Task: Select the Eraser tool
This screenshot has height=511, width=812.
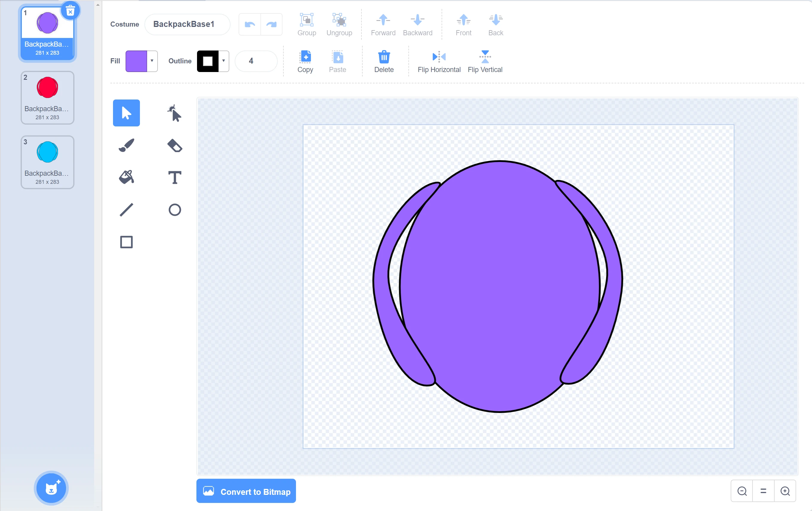Action: point(174,146)
